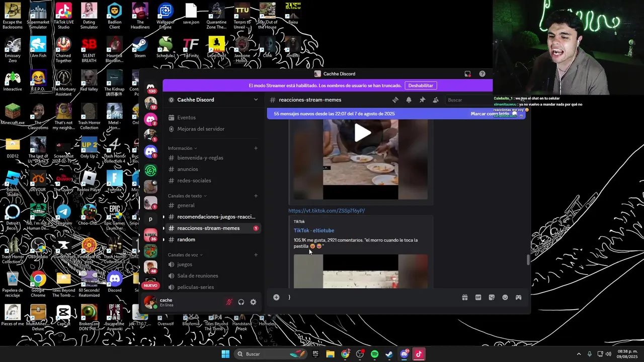Open server with 48 badge in sidebar
Image resolution: width=644 pixels, height=362 pixels.
tap(150, 267)
